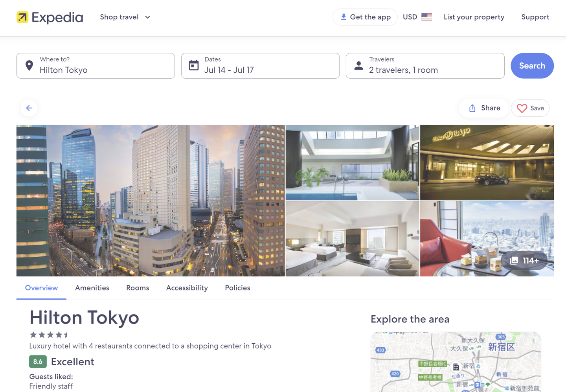566x392 pixels.
Task: Open the Shop travel dropdown chevron
Action: click(147, 17)
